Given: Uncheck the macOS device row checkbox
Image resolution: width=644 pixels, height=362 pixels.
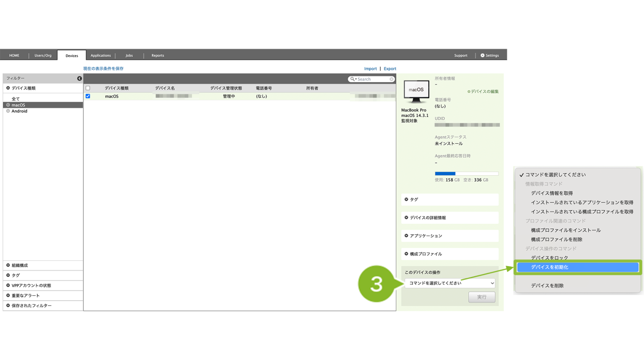Looking at the screenshot, I should (88, 96).
